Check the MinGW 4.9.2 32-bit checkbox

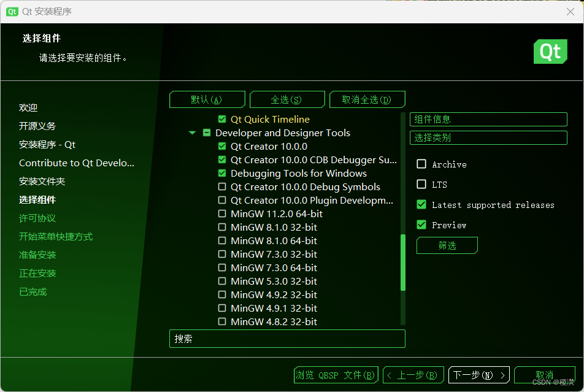coord(222,294)
